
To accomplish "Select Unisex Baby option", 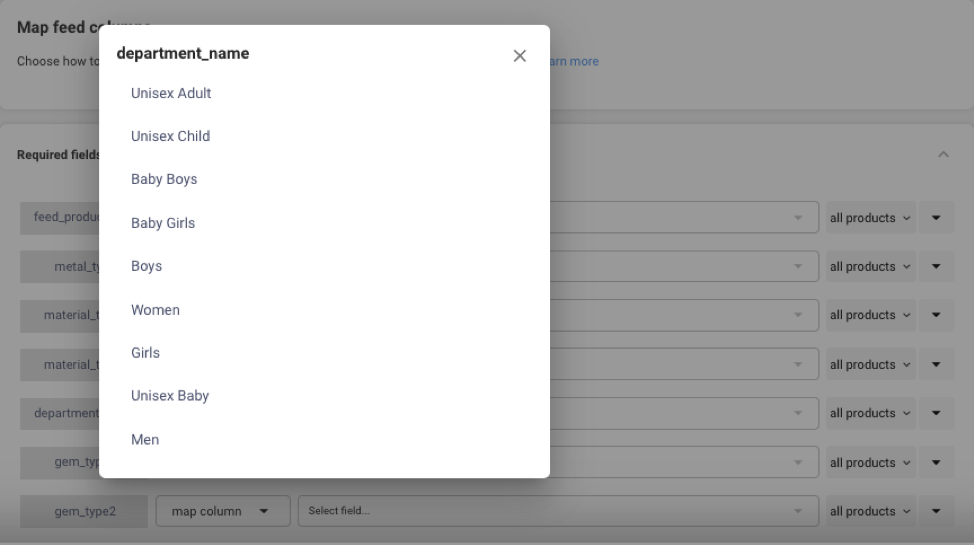I will (x=170, y=396).
